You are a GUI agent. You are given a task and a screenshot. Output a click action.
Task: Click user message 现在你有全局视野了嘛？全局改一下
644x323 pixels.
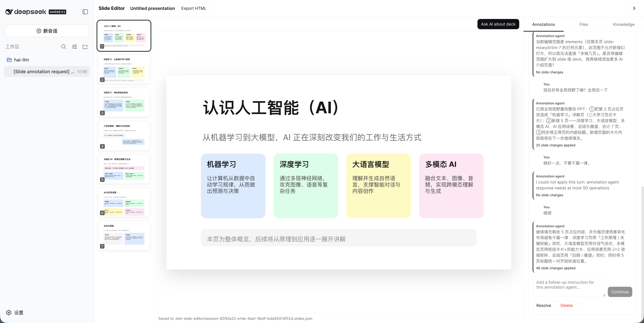(x=576, y=90)
